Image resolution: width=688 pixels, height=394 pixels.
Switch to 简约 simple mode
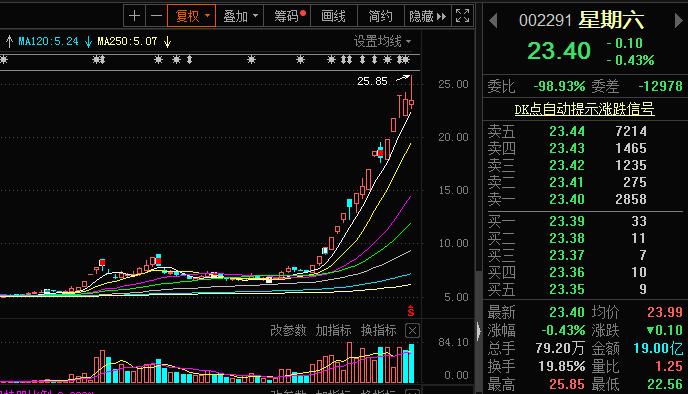(x=380, y=16)
